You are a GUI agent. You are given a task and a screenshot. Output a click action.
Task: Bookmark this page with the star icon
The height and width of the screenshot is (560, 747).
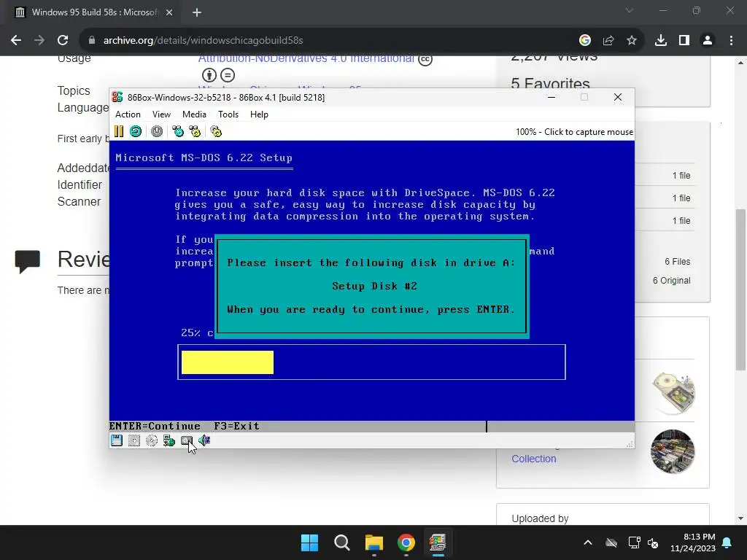point(632,41)
